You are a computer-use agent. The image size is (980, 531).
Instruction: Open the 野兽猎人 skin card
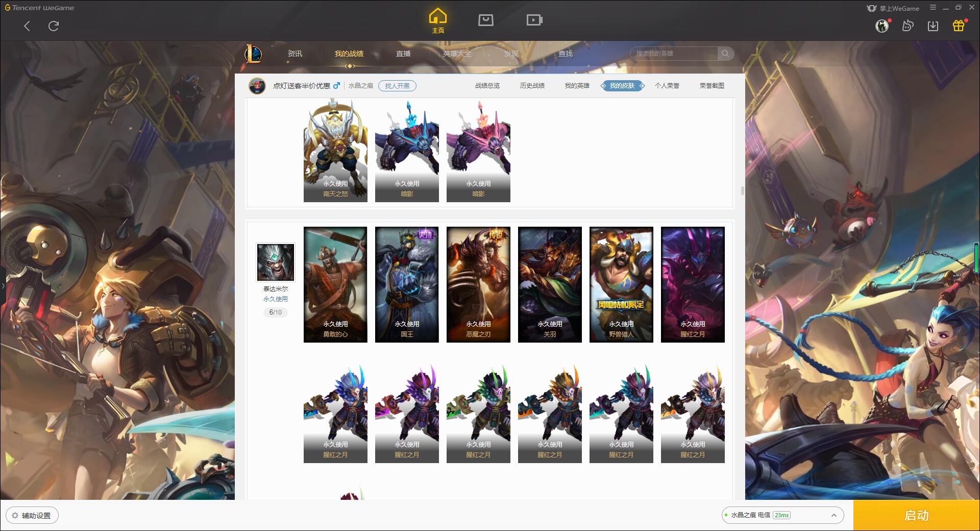[621, 284]
